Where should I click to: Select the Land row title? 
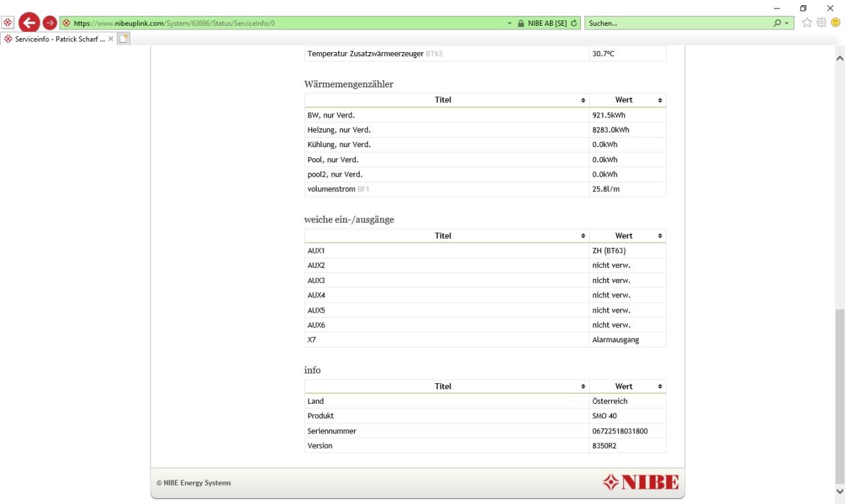[x=316, y=401]
